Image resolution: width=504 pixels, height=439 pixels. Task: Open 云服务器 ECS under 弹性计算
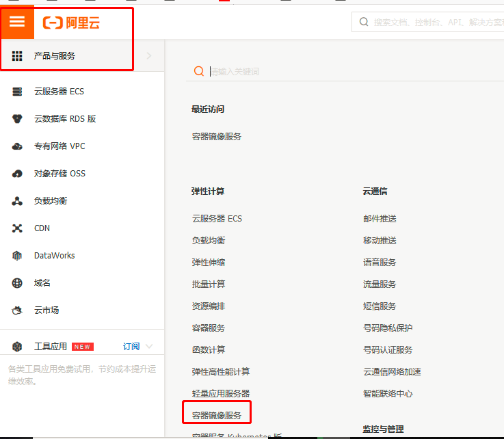click(x=217, y=219)
